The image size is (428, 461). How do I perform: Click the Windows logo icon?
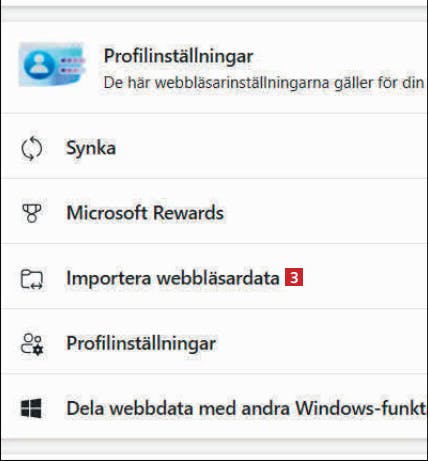(31, 408)
